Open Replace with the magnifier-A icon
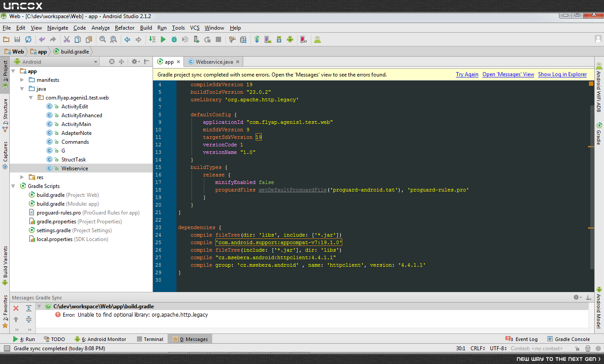Screen dimensions: 604x364 114,39
